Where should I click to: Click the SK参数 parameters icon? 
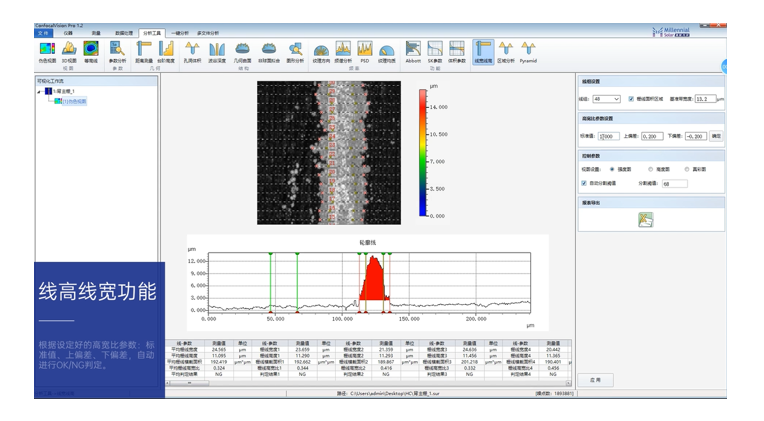435,50
